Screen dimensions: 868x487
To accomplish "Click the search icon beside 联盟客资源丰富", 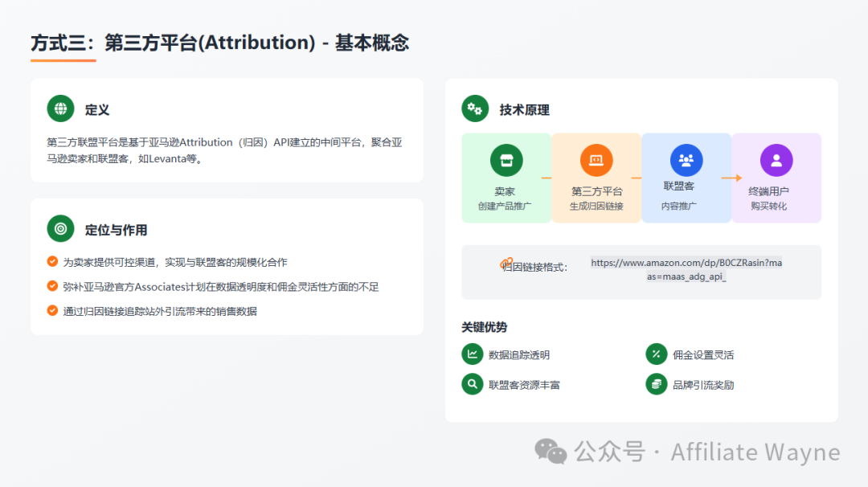I will tap(473, 384).
